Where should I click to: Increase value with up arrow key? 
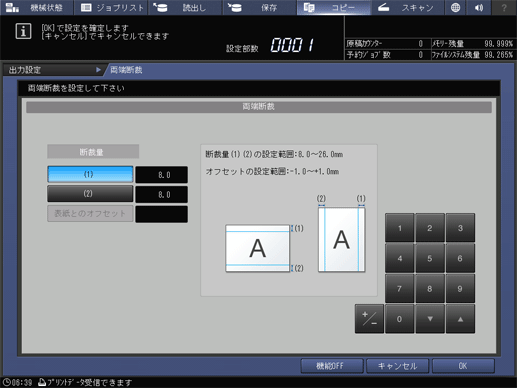point(460,319)
